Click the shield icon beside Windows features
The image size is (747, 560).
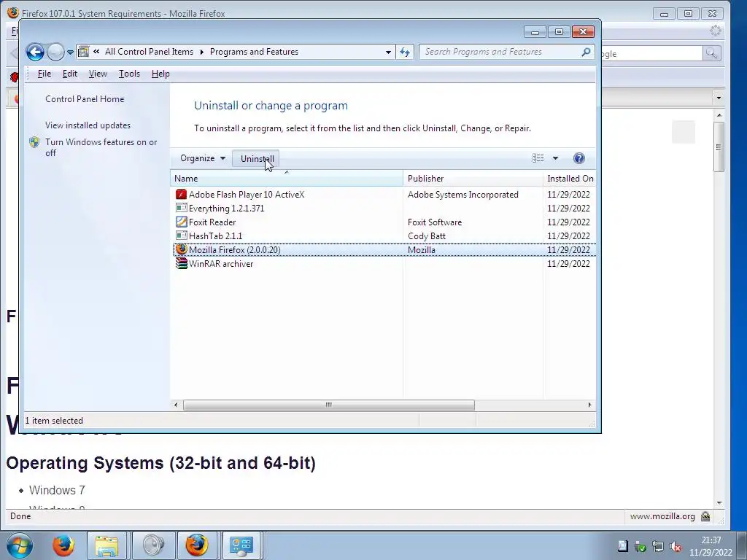(34, 142)
